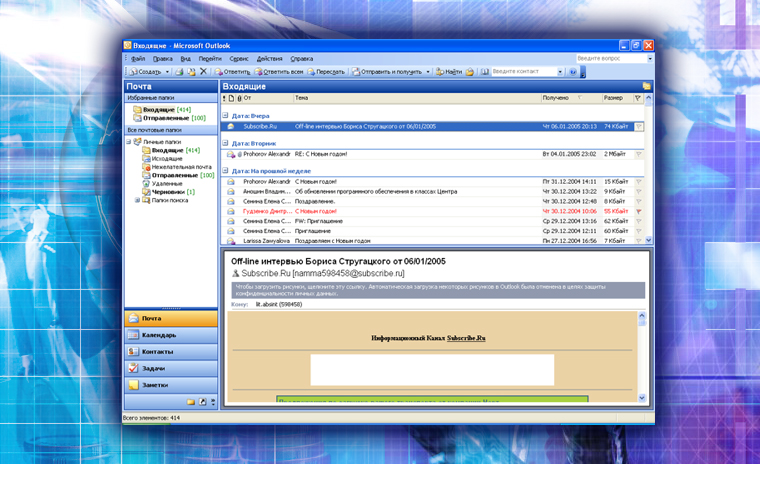
Task: Toggle the flag on the Поздравление. message
Action: (x=639, y=201)
